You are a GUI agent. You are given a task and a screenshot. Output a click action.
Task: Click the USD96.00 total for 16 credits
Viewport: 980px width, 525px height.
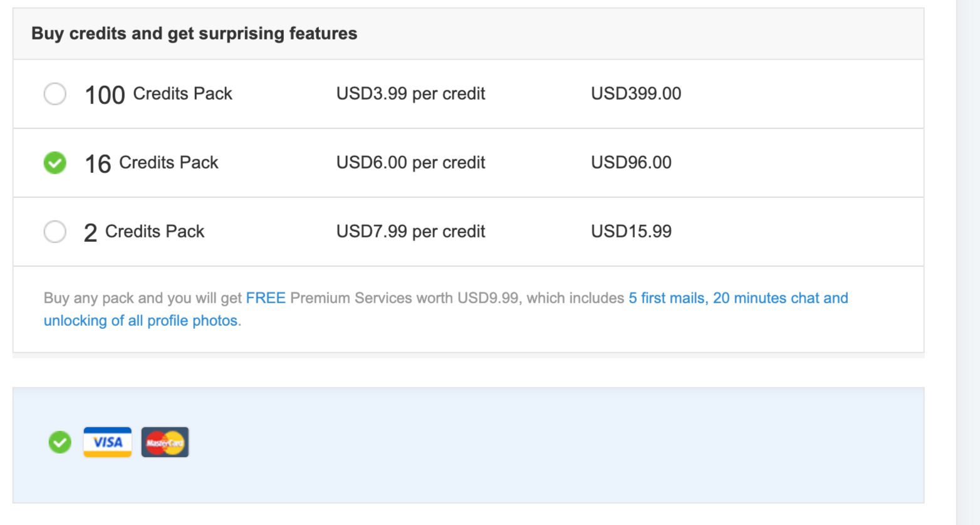(631, 163)
